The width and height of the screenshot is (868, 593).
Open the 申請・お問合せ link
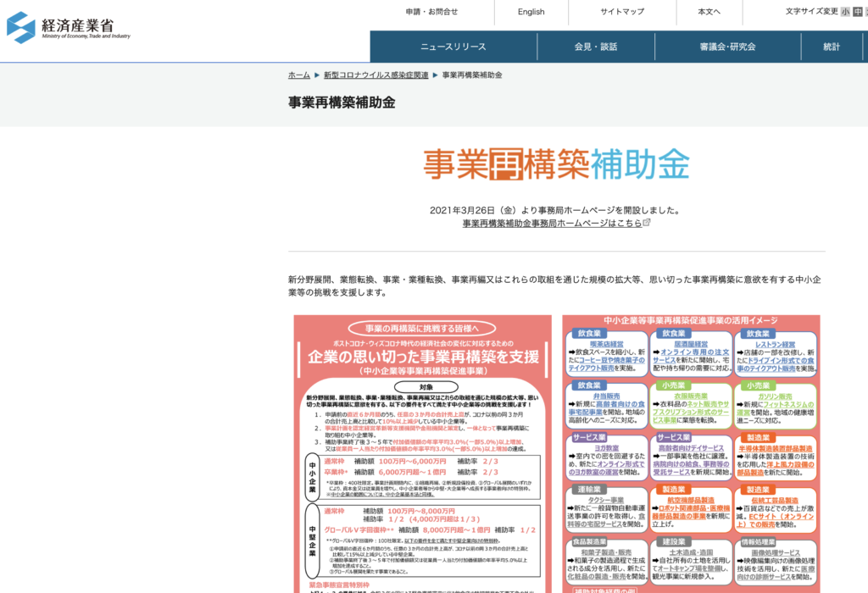click(431, 12)
